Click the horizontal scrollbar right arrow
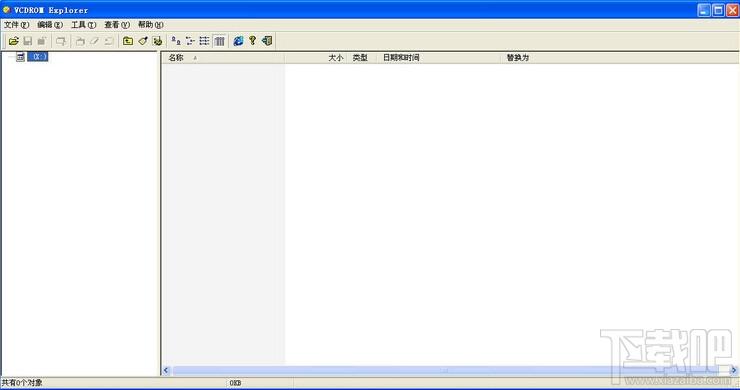Image resolution: width=740 pixels, height=390 pixels. [x=734, y=370]
